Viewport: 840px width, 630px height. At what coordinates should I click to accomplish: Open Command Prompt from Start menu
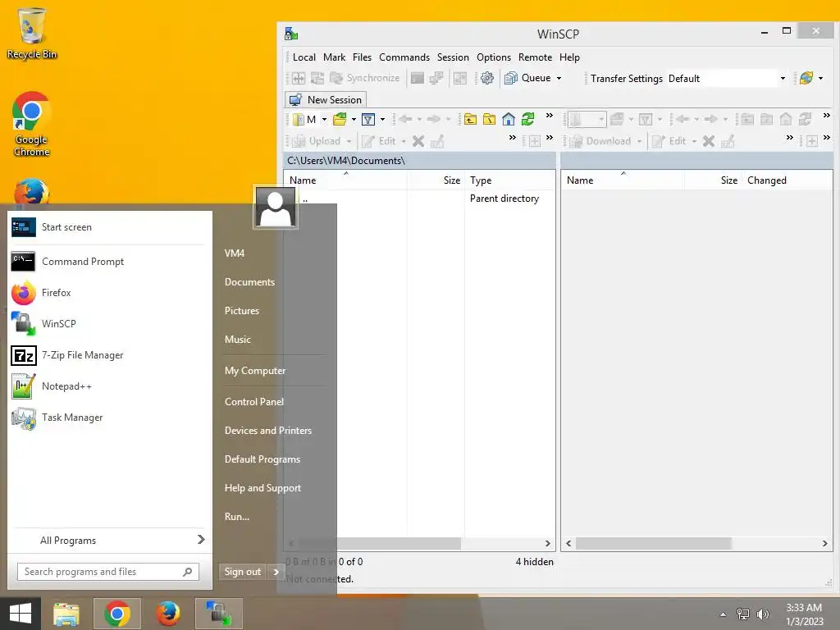(111, 262)
